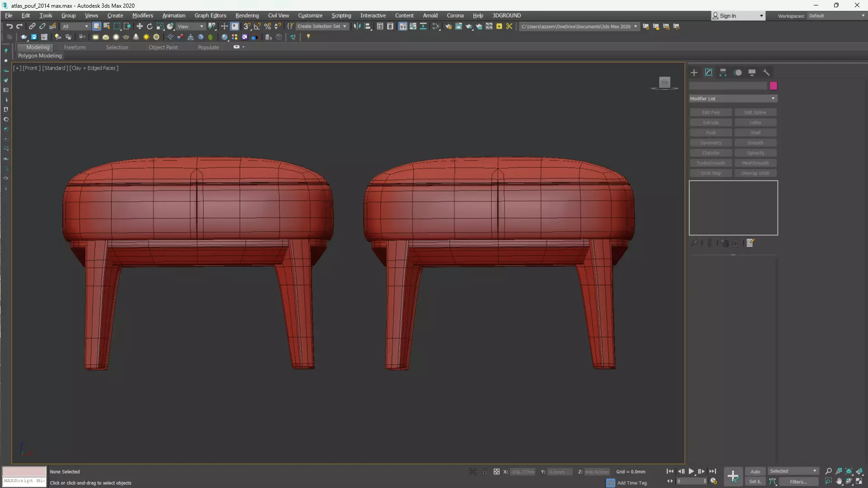
Task: Toggle Absolute/Offset transform type-in mode
Action: pos(497,472)
